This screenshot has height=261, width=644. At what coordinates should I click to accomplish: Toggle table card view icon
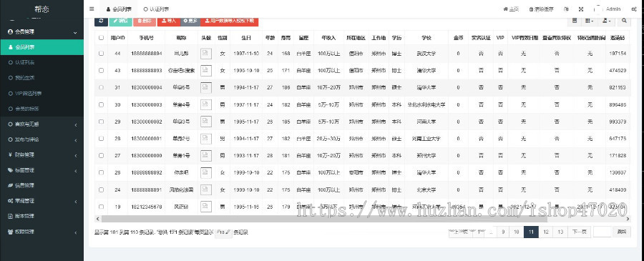tap(574, 21)
